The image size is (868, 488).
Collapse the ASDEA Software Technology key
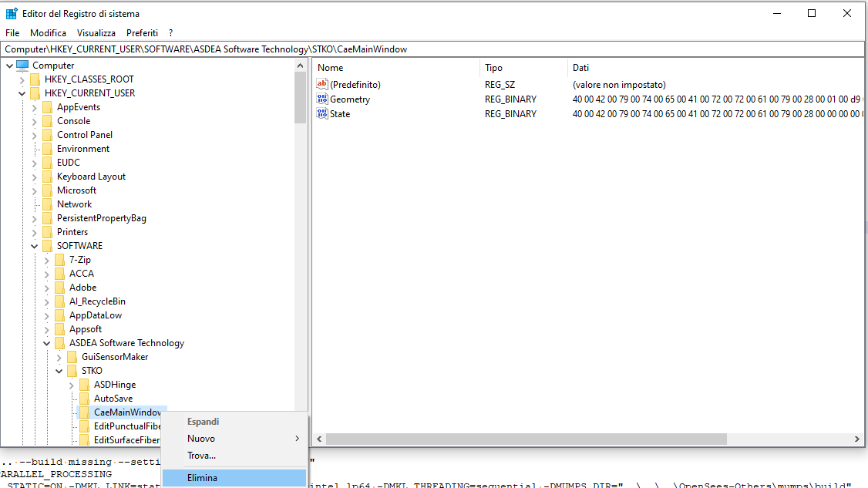click(46, 343)
